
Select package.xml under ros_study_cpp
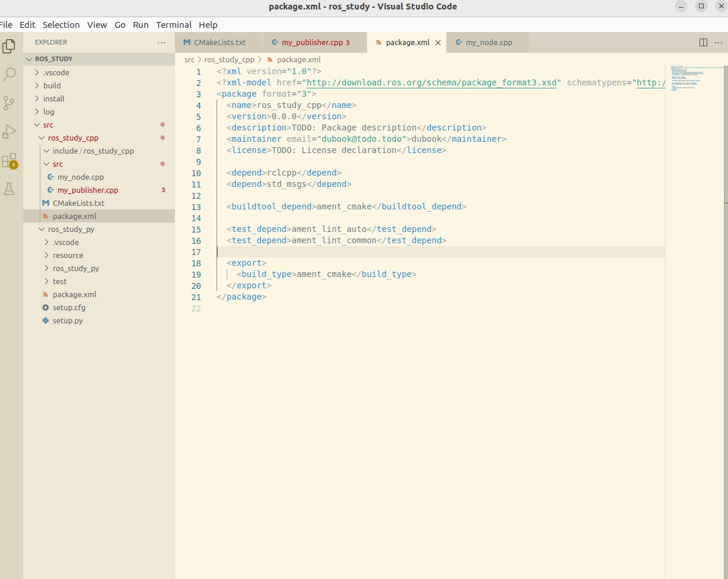(x=99, y=216)
